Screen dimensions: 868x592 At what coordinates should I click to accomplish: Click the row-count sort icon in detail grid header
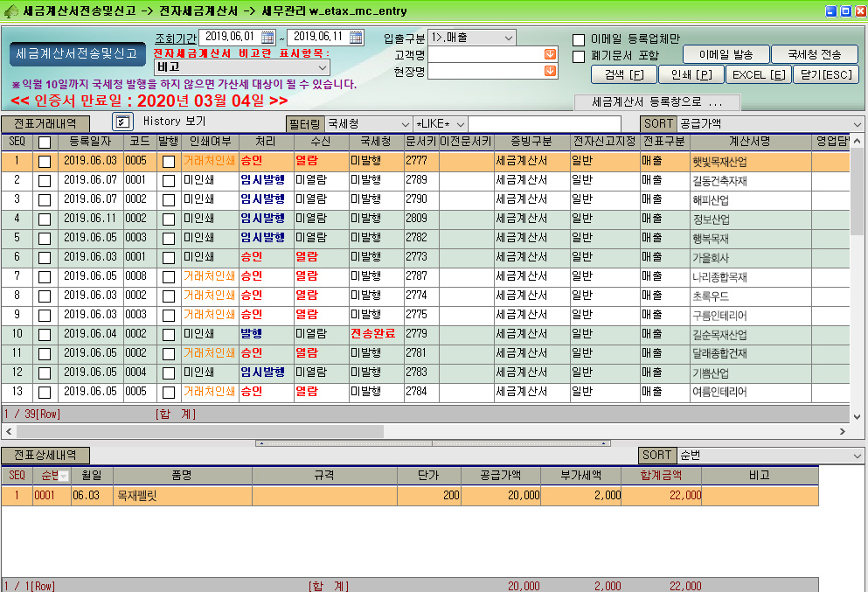(64, 476)
